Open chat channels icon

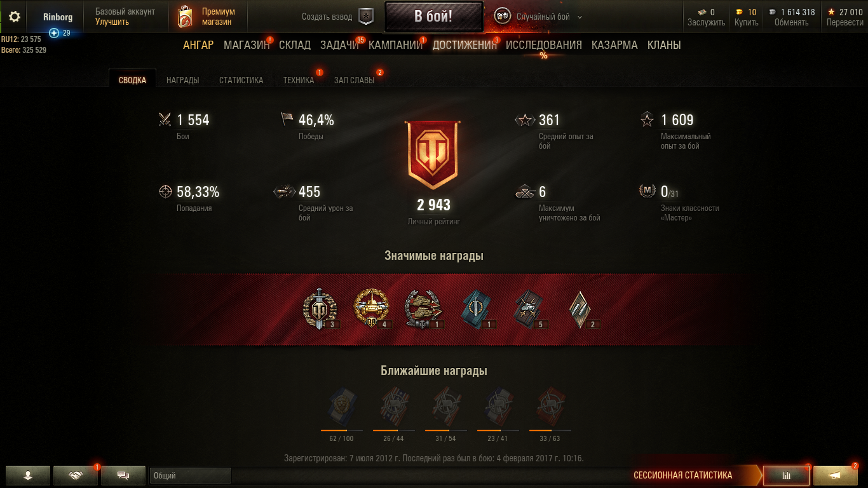coord(123,475)
